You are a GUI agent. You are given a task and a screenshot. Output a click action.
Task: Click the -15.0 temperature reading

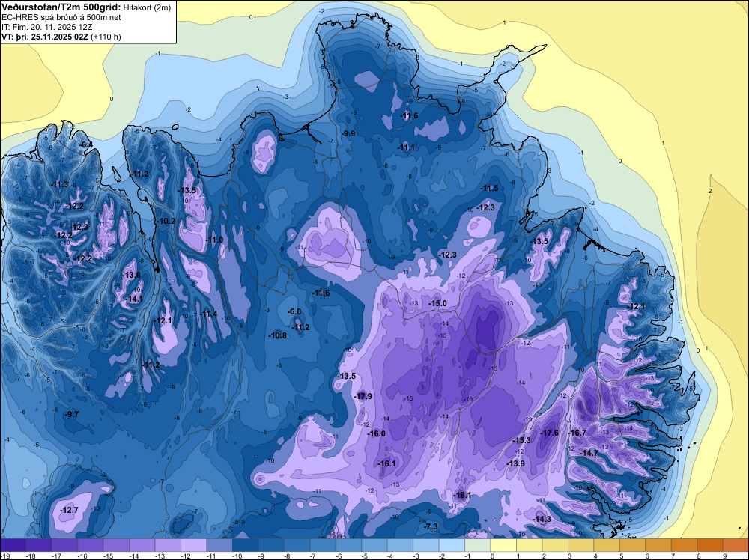pyautogui.click(x=437, y=304)
